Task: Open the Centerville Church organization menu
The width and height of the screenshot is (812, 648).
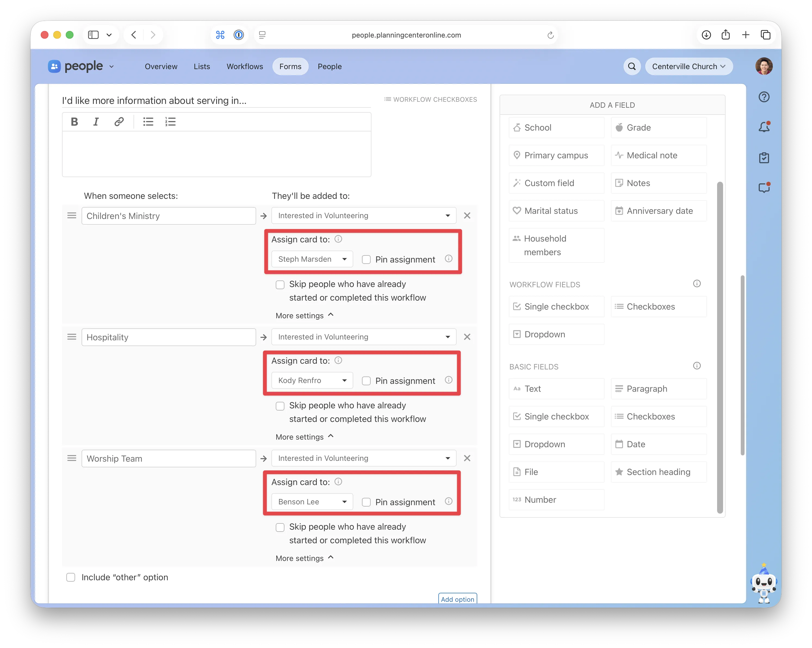Action: pyautogui.click(x=689, y=66)
